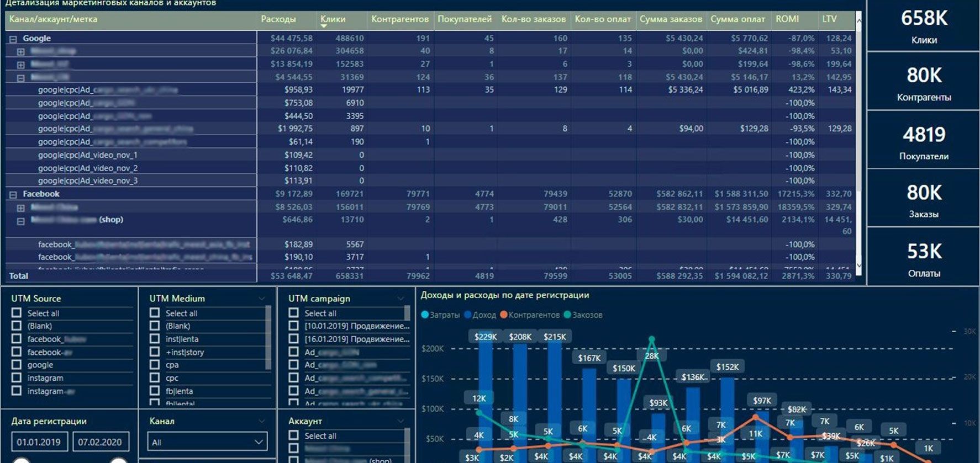Click the sort arrow under Клики header

(324, 26)
